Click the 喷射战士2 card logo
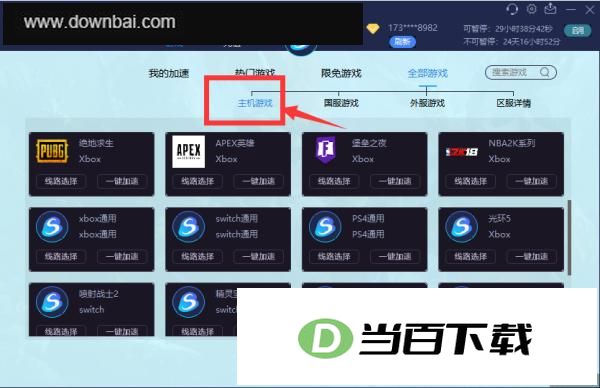The width and height of the screenshot is (600, 388). (52, 302)
